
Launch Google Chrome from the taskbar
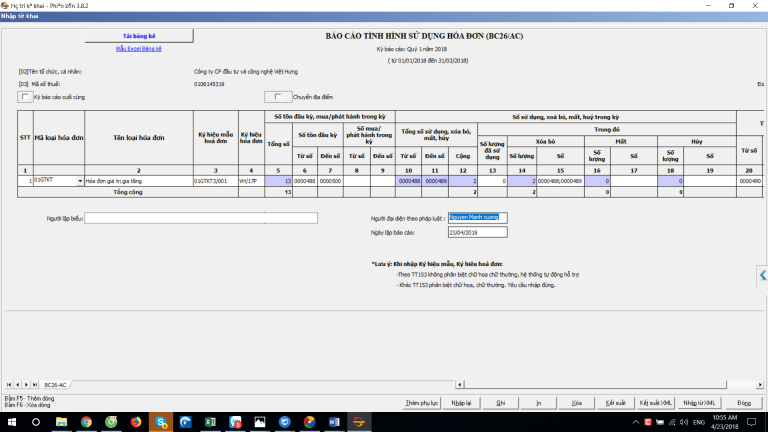click(x=86, y=422)
